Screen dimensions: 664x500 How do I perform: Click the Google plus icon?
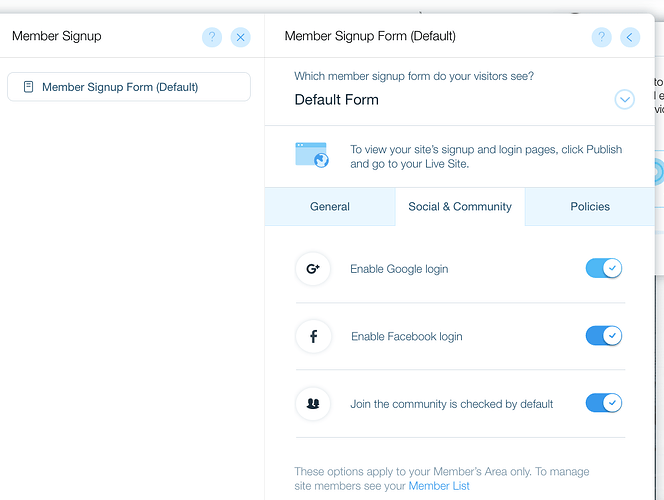313,269
